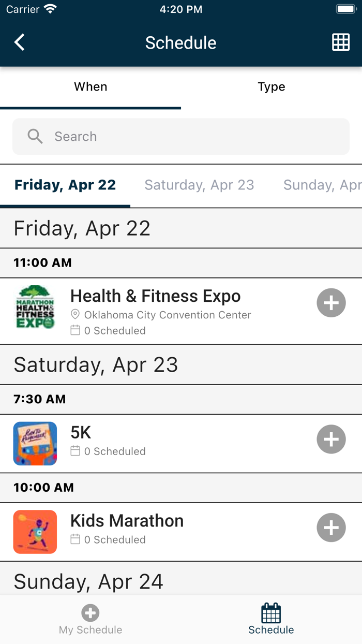
Task: Tap the search magnifier icon
Action: point(35,137)
